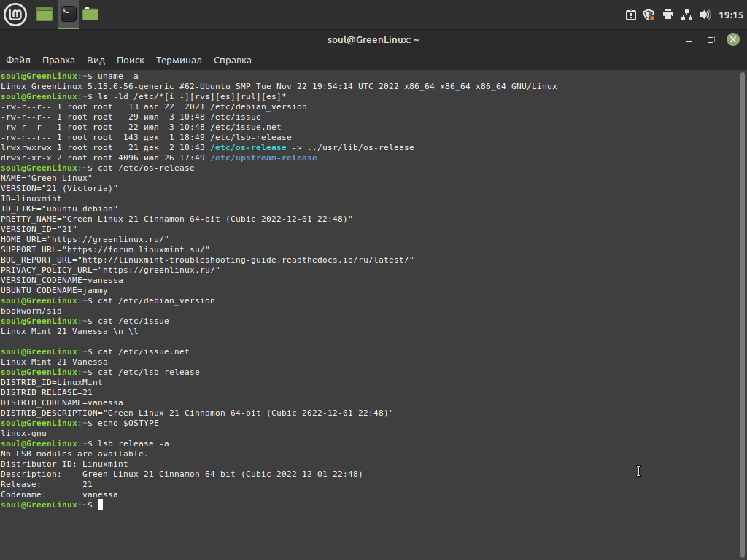Open the Файл menu

(18, 61)
